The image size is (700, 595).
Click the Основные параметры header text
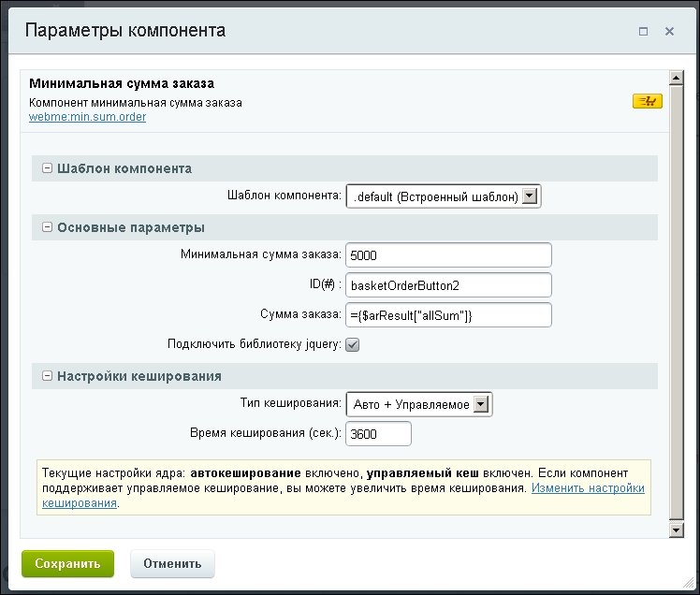(131, 227)
